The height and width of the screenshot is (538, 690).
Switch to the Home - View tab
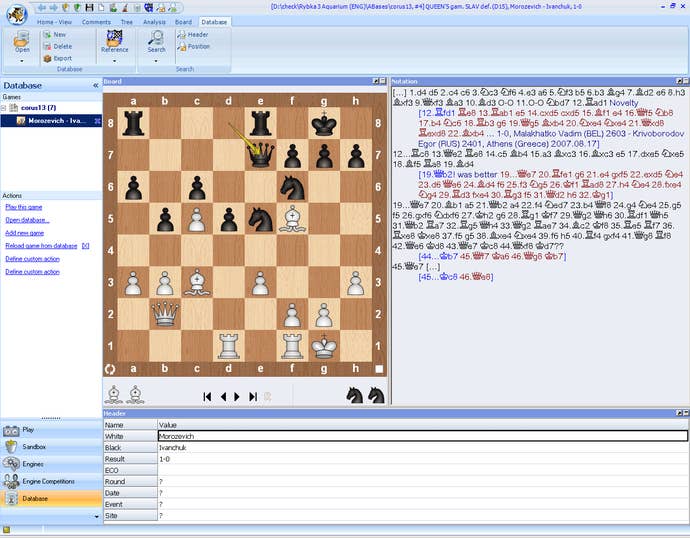pos(54,22)
